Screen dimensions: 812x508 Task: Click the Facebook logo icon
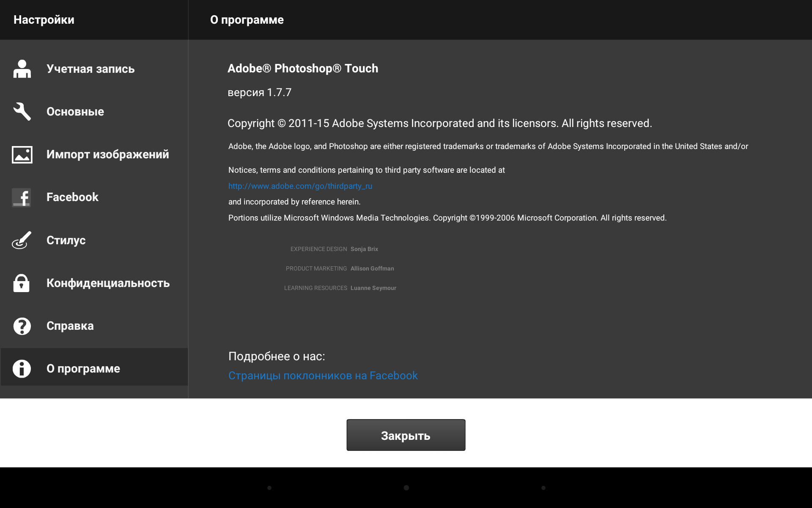[22, 197]
